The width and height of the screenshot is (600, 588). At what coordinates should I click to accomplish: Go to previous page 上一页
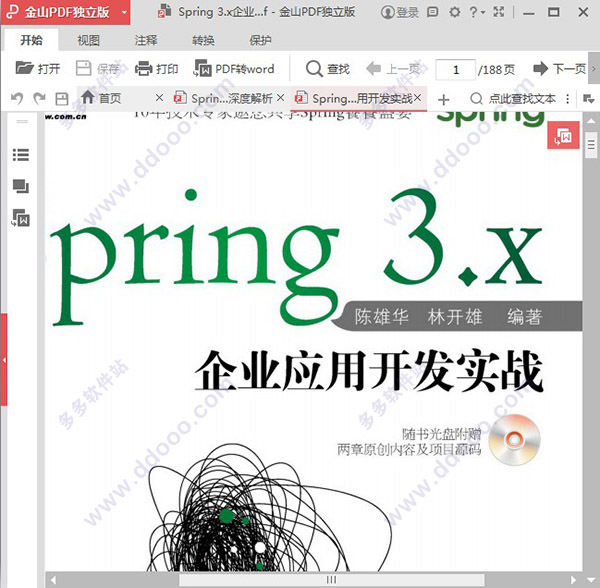tap(393, 69)
